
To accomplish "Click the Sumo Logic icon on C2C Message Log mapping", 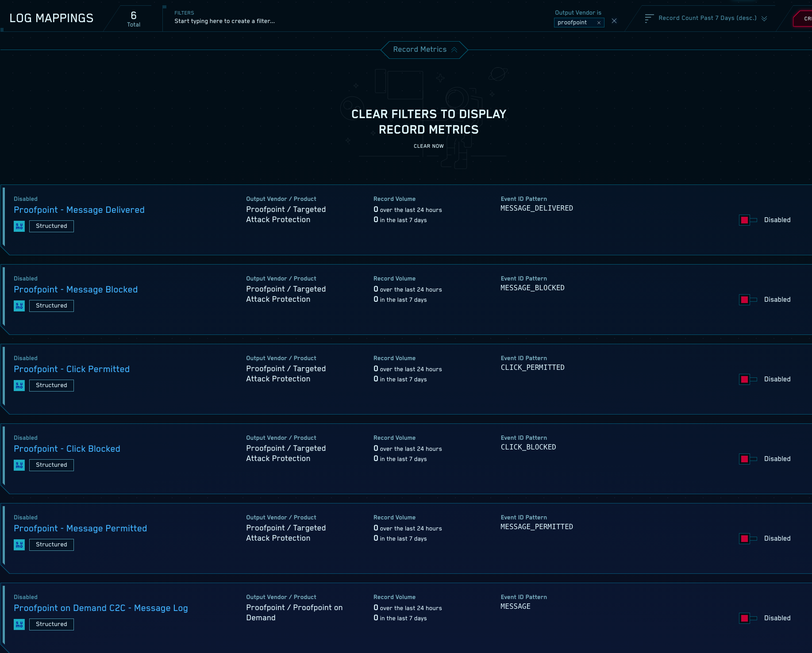I will coord(19,624).
